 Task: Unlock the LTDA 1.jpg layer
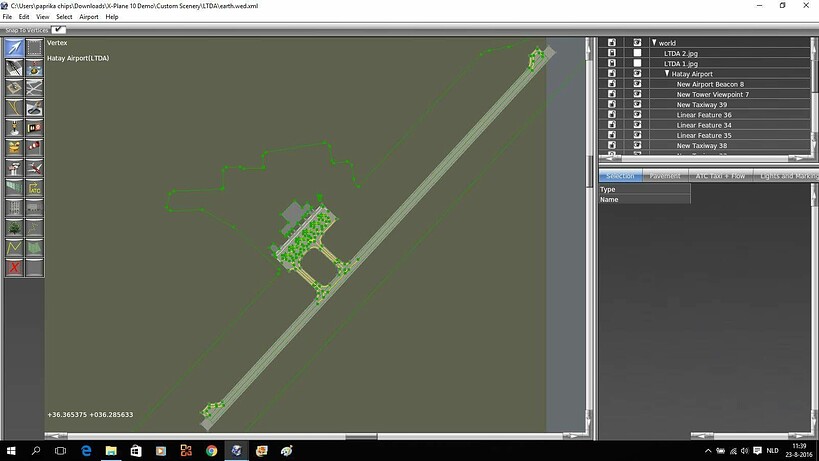pos(612,63)
